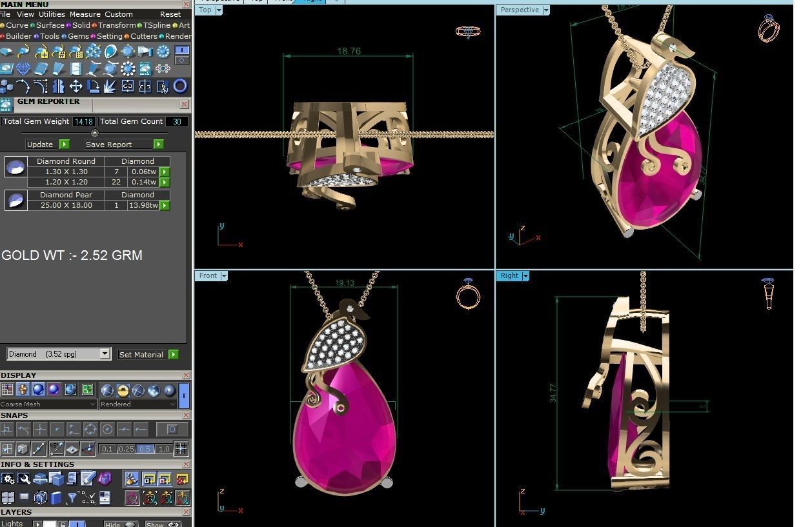The height and width of the screenshot is (527, 812).
Task: Toggle the 0.1 snap increment
Action: point(107,449)
